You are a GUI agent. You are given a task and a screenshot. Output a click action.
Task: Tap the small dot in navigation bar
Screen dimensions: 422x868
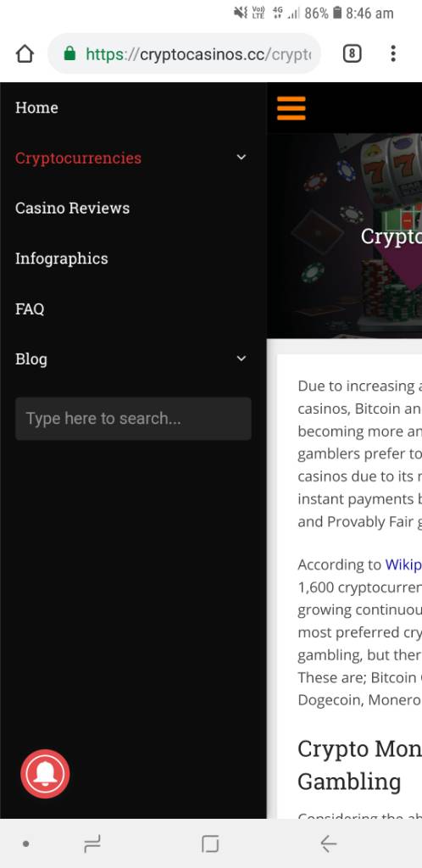(x=25, y=844)
